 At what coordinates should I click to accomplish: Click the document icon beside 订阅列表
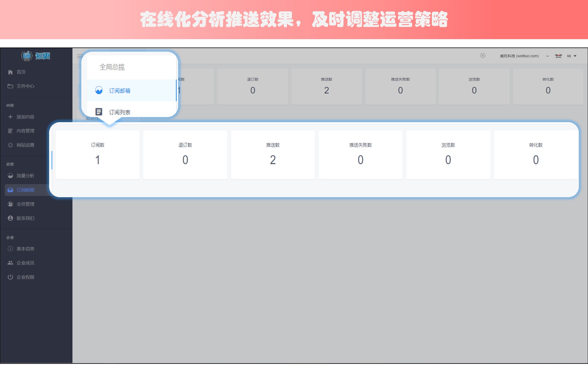pyautogui.click(x=99, y=112)
